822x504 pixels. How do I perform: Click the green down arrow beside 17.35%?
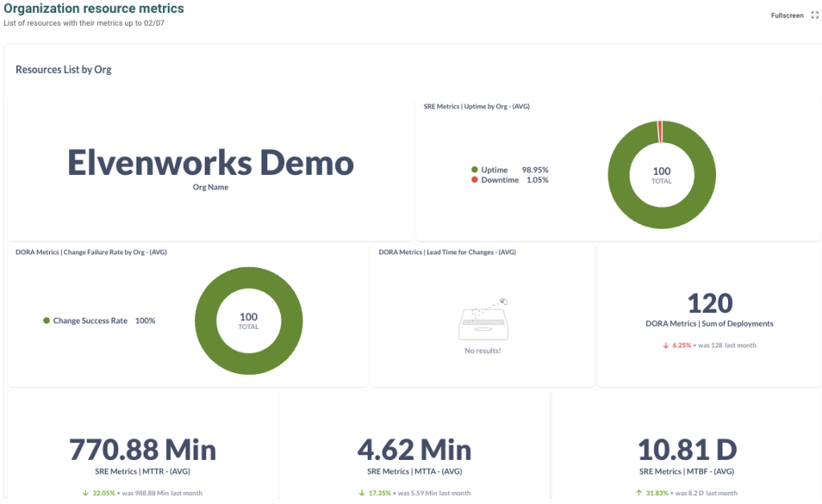point(362,493)
